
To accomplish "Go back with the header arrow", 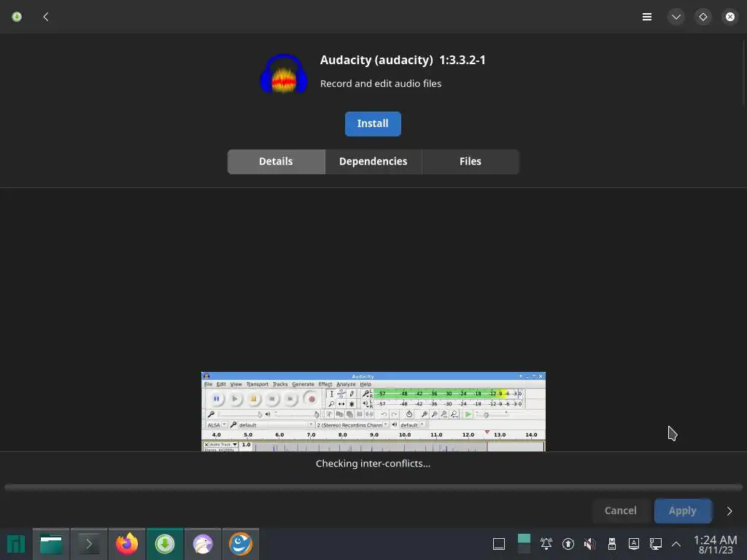I will click(46, 17).
